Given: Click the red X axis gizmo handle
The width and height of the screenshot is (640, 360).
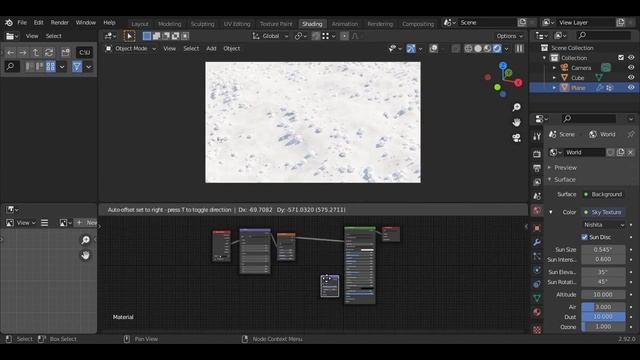Looking at the screenshot, I should (x=518, y=83).
